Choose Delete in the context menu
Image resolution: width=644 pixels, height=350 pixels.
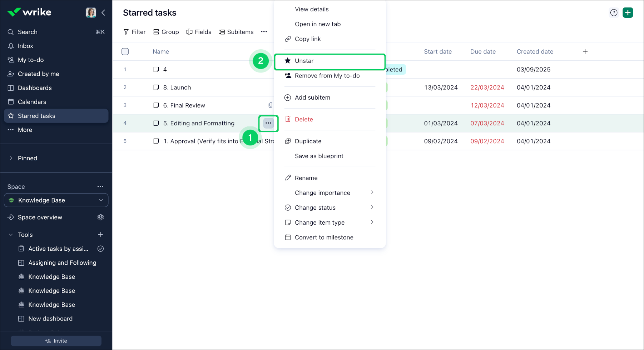coord(304,120)
